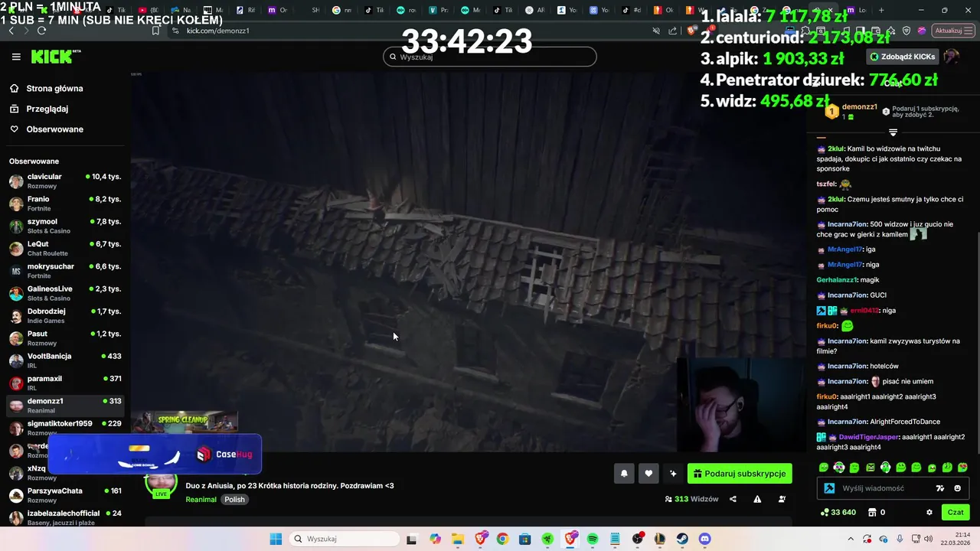Click the Polish language tag
980x551 pixels.
tap(234, 500)
